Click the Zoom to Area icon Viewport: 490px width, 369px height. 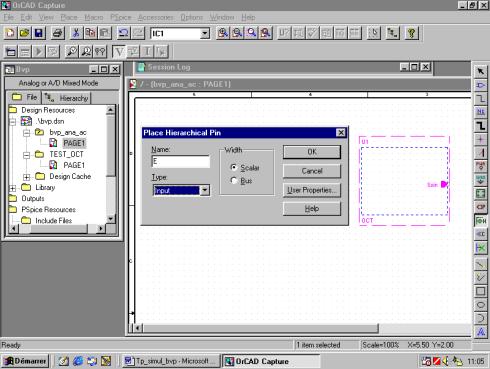point(251,33)
